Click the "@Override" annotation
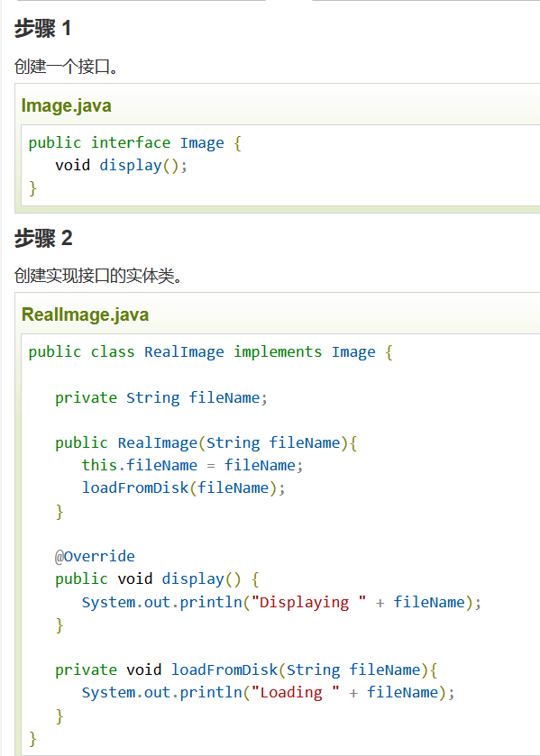This screenshot has height=756, width=540. pos(95,556)
